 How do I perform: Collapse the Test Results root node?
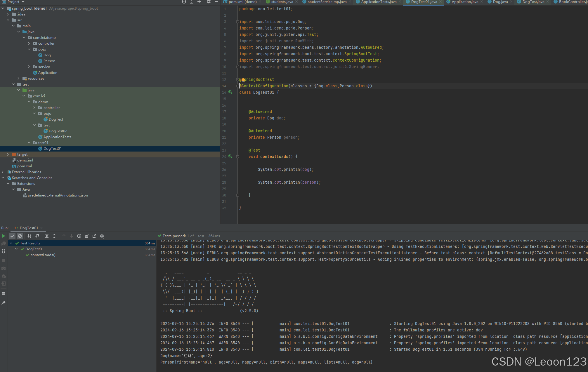pos(11,243)
